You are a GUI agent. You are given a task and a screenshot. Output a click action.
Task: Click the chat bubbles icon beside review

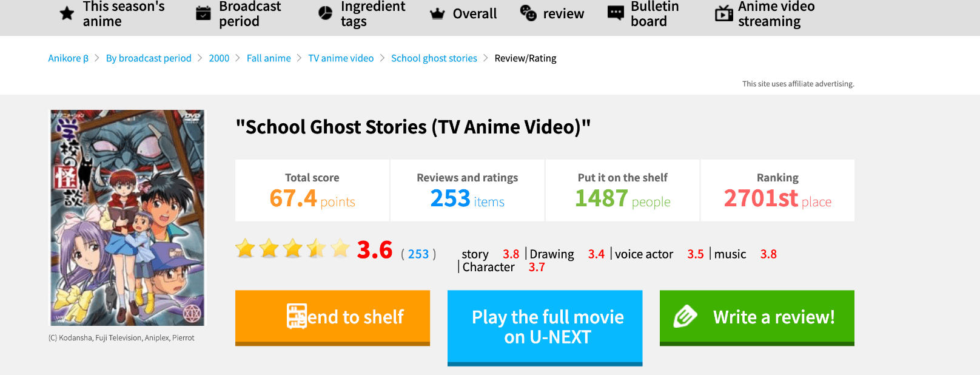(528, 13)
